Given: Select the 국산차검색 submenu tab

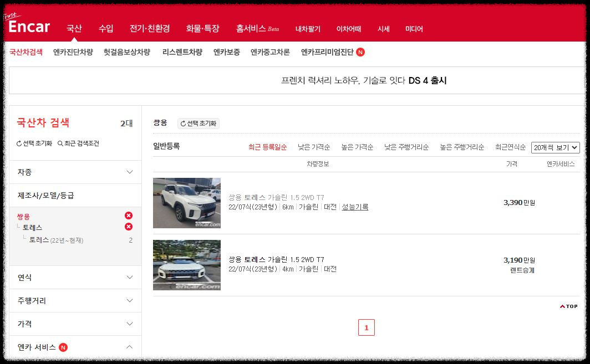Looking at the screenshot, I should coord(26,52).
